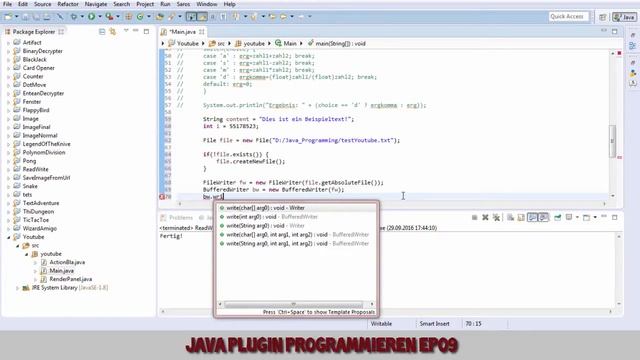The image size is (640, 360).
Task: Click the Pin Console icon
Action: [558, 218]
